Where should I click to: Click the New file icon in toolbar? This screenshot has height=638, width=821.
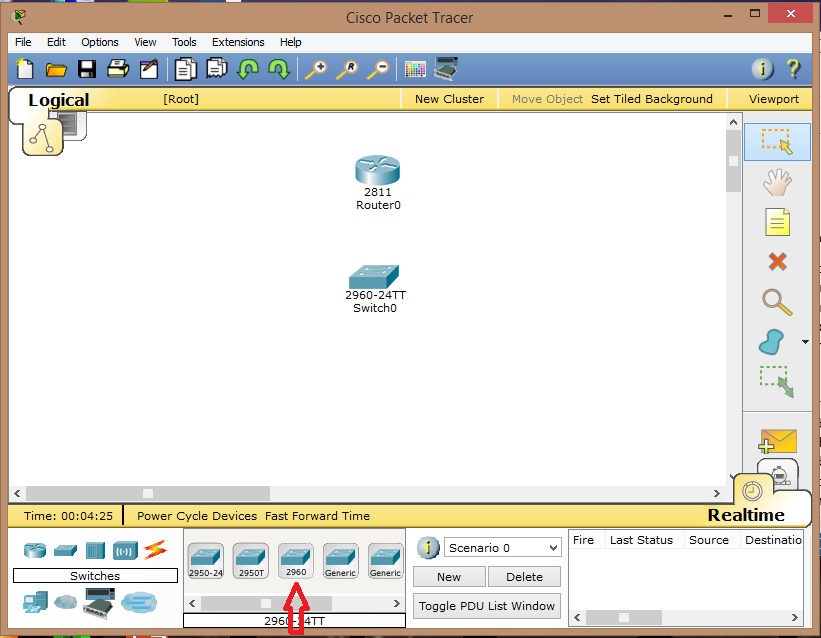tap(25, 69)
